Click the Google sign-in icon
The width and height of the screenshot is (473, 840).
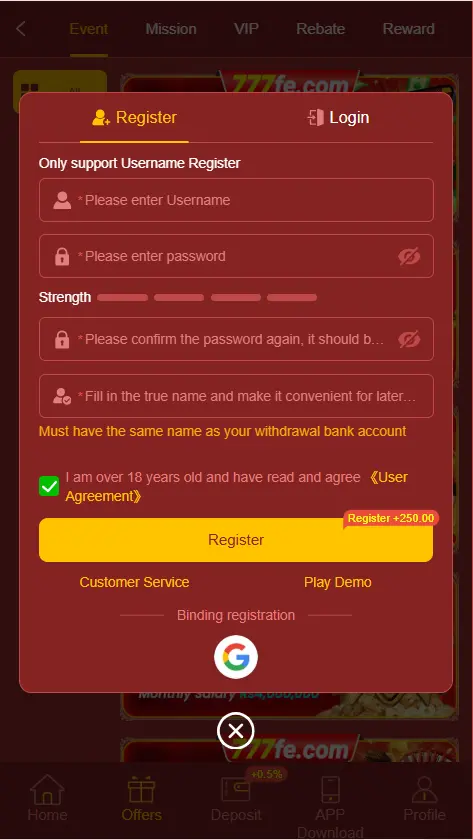pyautogui.click(x=236, y=657)
